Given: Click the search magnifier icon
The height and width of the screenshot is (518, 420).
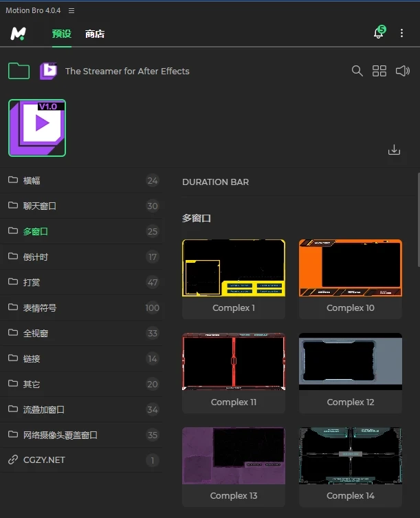Looking at the screenshot, I should tap(357, 71).
